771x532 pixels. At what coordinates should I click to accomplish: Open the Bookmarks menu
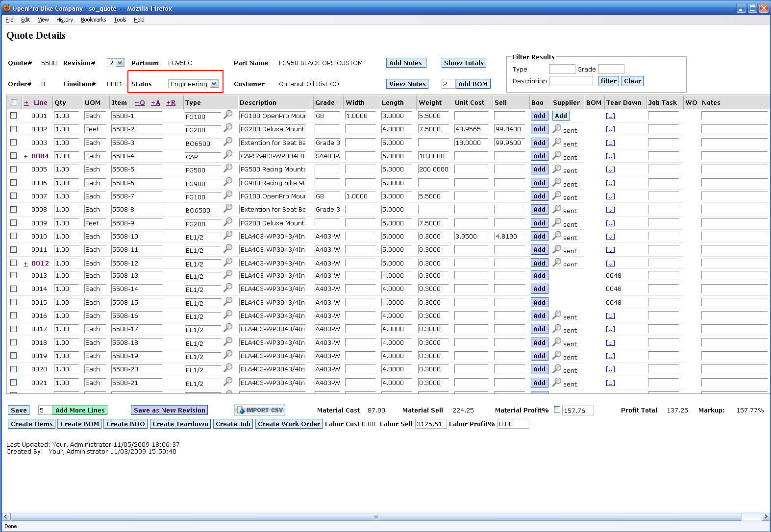[93, 20]
